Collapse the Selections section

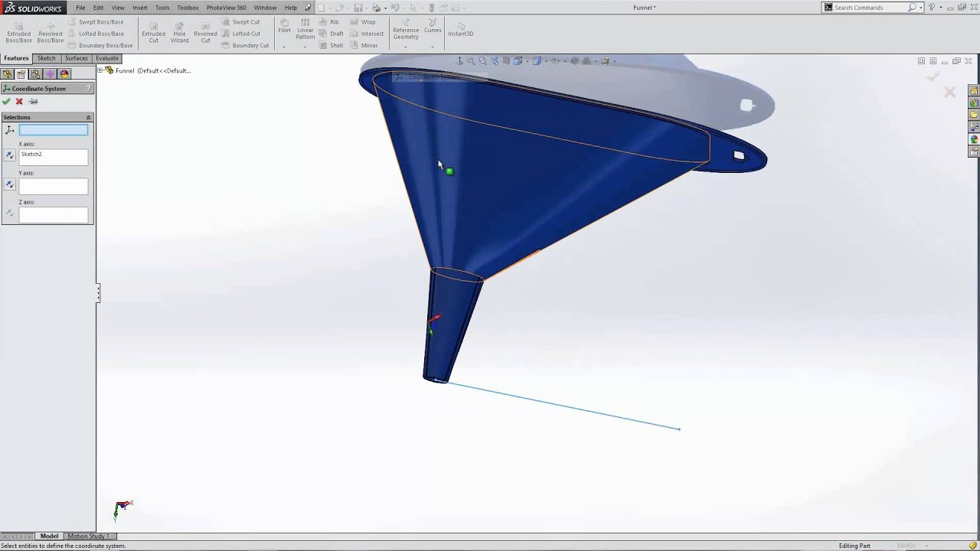click(x=88, y=117)
